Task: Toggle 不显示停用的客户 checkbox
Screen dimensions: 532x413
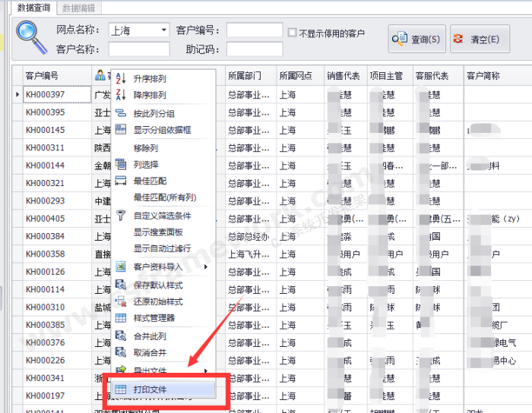Action: click(293, 33)
